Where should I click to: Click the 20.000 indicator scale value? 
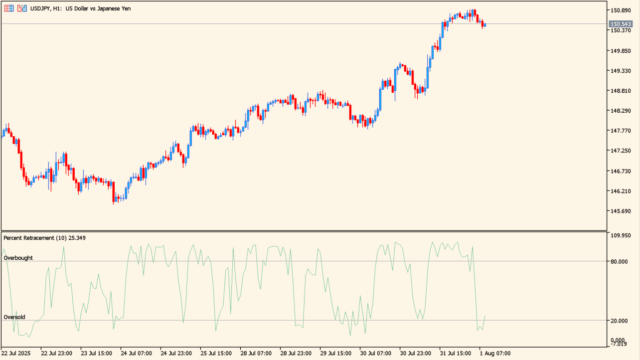620,321
